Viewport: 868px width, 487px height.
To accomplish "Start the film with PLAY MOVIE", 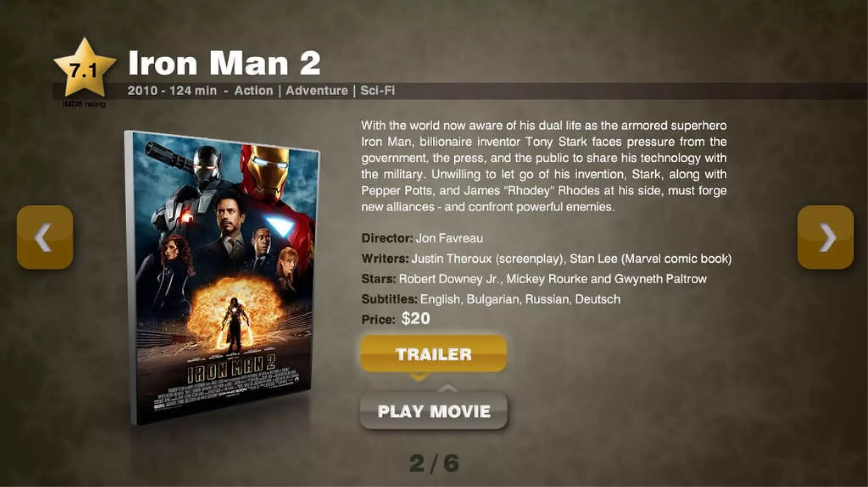I will click(434, 411).
